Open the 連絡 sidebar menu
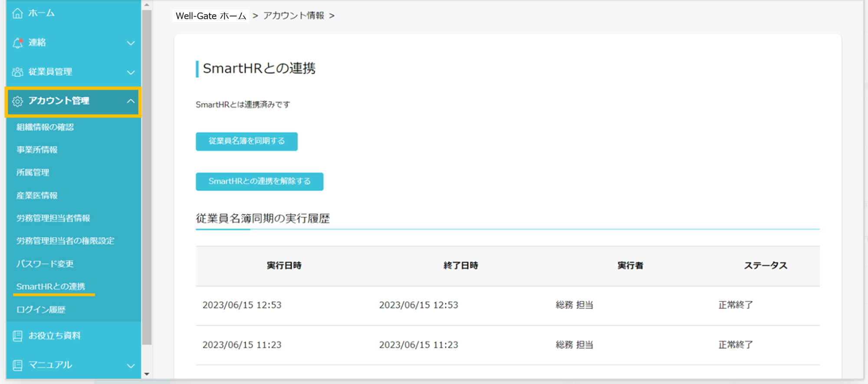This screenshot has width=868, height=384. (x=74, y=43)
